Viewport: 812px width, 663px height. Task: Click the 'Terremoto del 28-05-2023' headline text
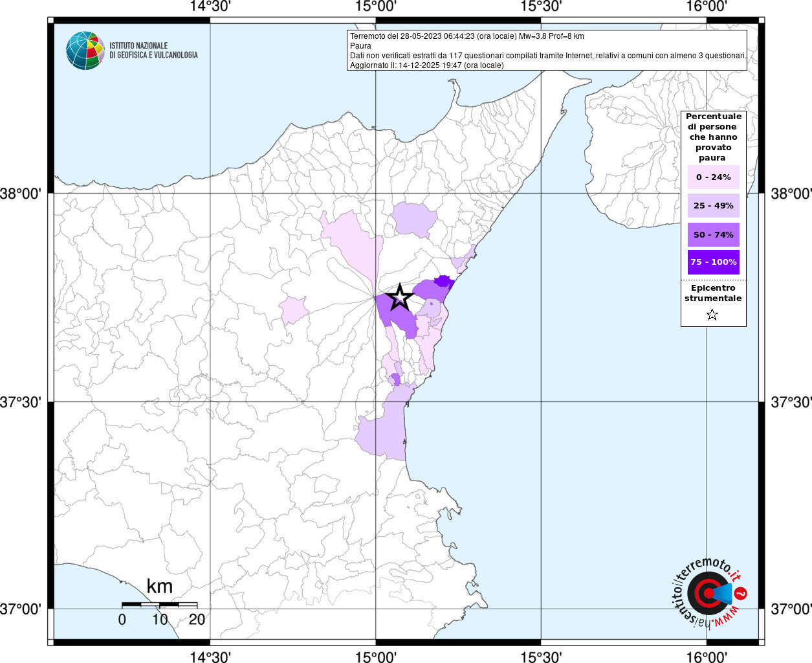click(466, 36)
